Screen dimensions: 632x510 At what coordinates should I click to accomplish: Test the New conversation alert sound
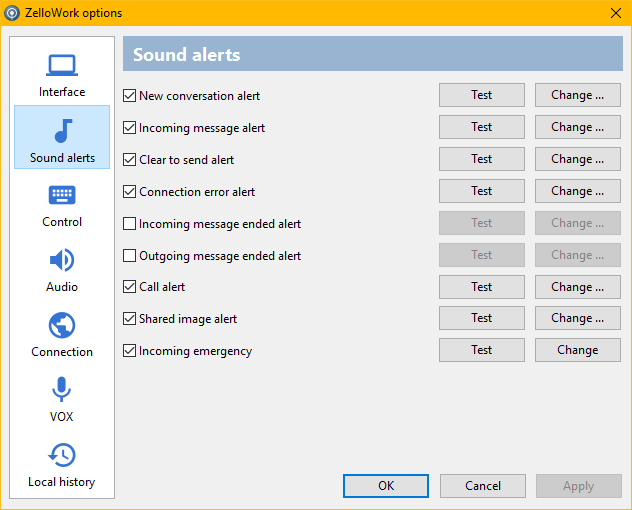tap(482, 95)
